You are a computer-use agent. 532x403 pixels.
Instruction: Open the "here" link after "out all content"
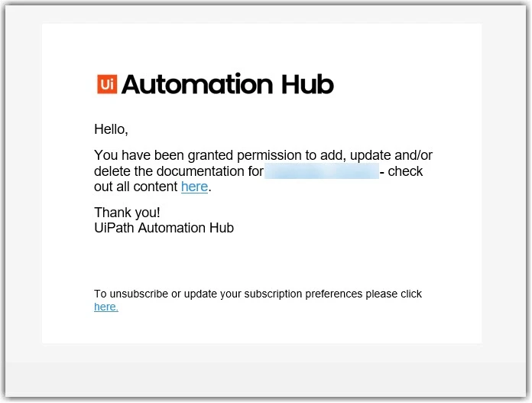tap(194, 187)
